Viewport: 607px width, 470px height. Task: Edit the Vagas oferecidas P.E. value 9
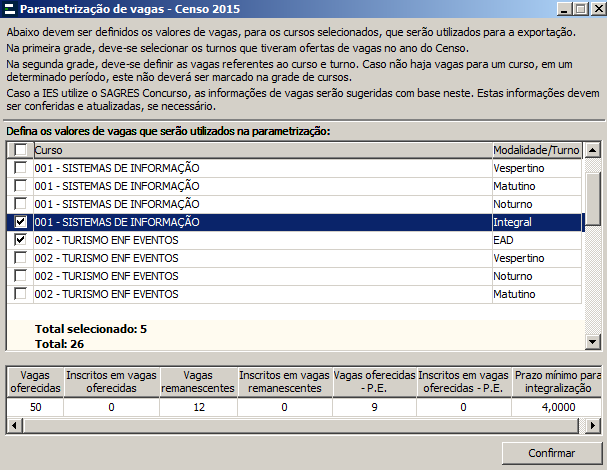374,407
